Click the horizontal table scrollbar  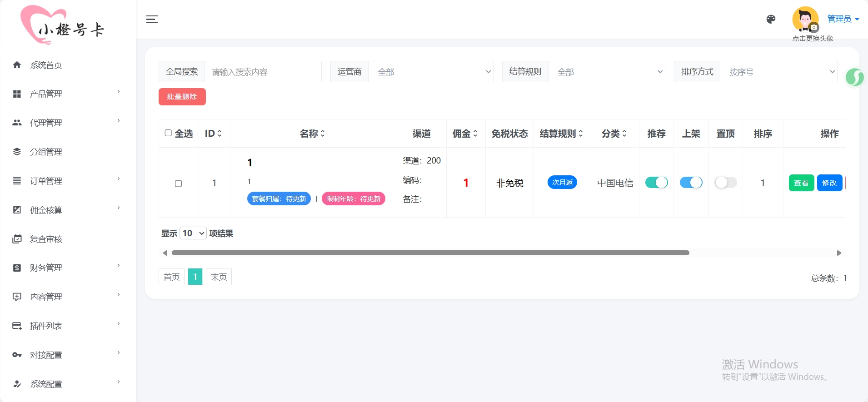(430, 253)
